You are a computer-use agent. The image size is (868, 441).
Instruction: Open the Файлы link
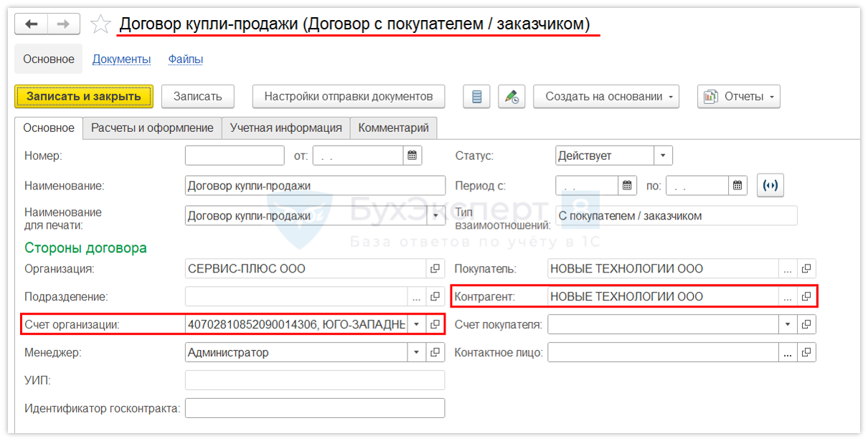click(x=186, y=60)
